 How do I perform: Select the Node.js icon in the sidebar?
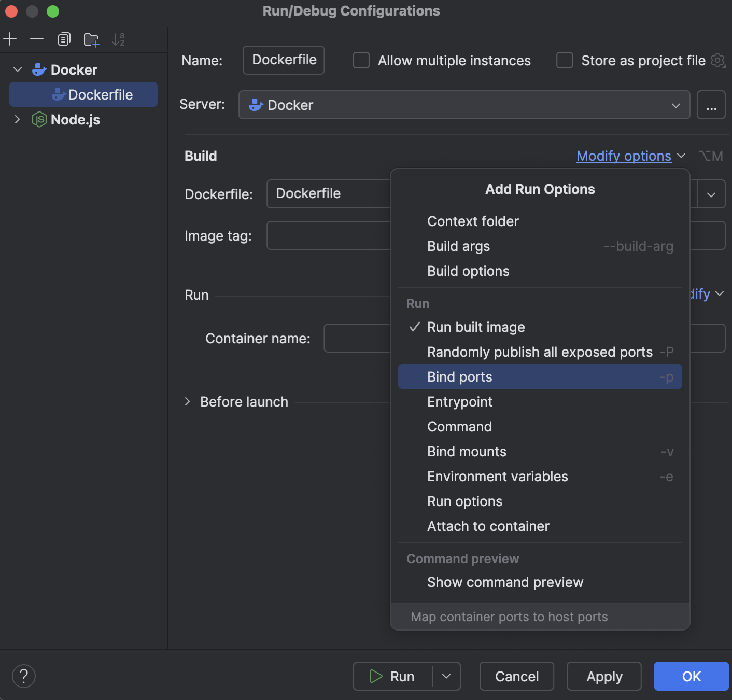pos(38,120)
